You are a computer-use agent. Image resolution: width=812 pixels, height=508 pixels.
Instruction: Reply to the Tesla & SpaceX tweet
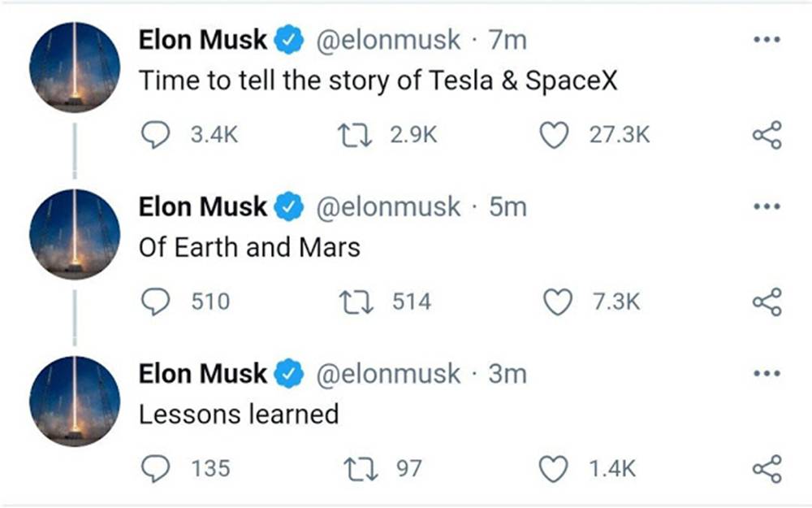[155, 136]
